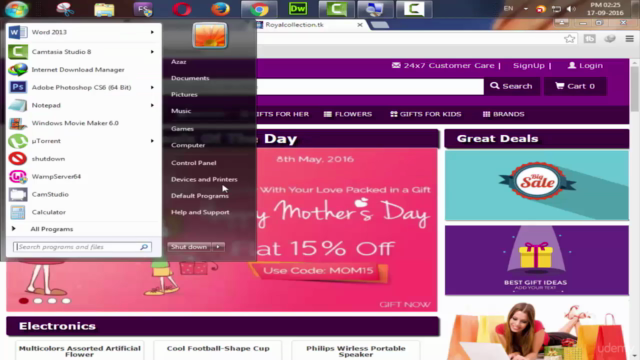640x360 pixels.
Task: Select the first red carousel dot
Action: pos(24,301)
